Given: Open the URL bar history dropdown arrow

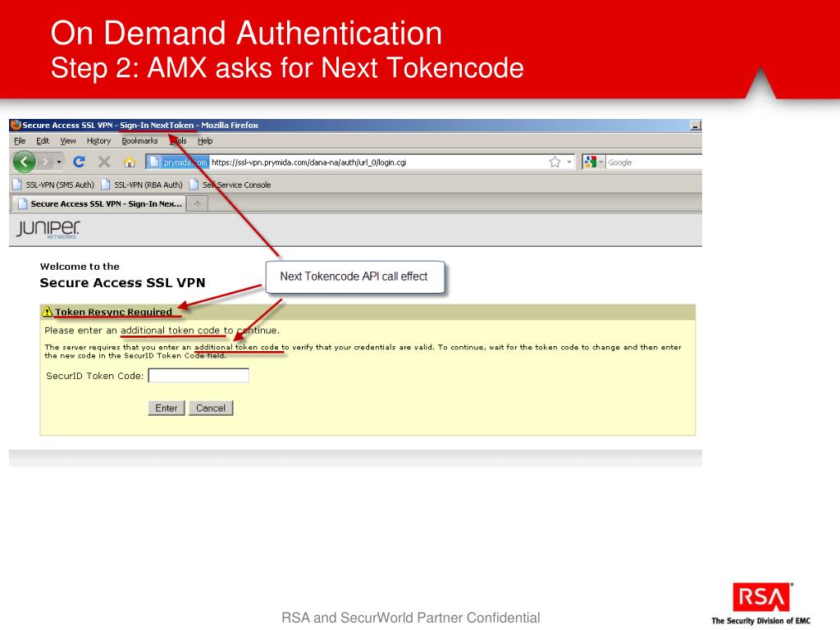Looking at the screenshot, I should 569,162.
